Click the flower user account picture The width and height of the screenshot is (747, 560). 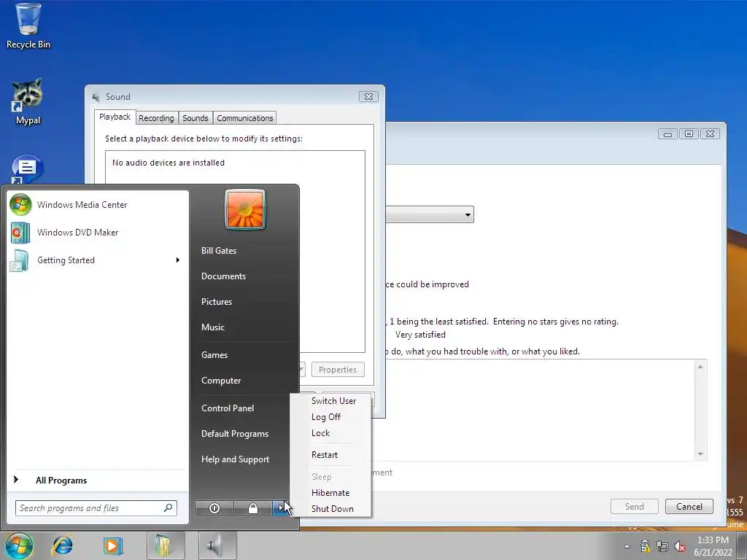pos(245,209)
